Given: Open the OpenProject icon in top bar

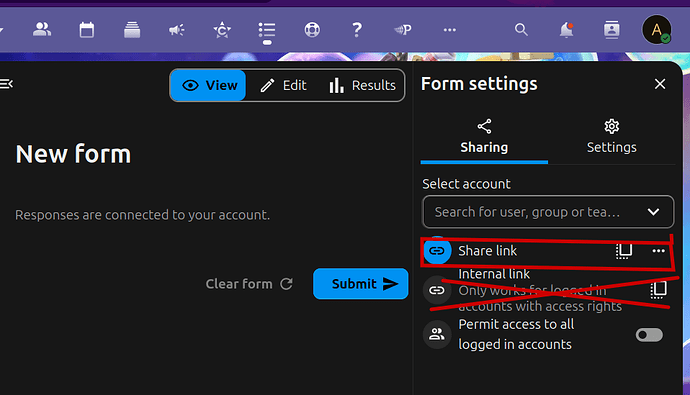Looking at the screenshot, I should click(x=403, y=30).
